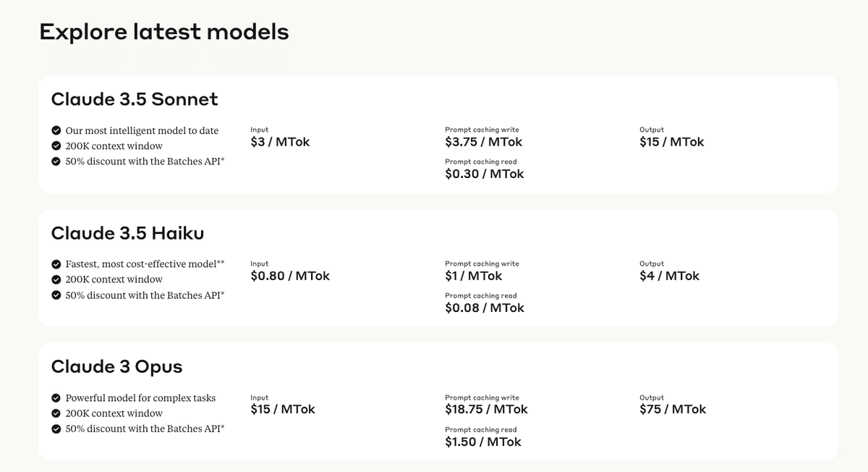Image resolution: width=868 pixels, height=472 pixels.
Task: Click the "Explore latest models" title
Action: click(164, 32)
